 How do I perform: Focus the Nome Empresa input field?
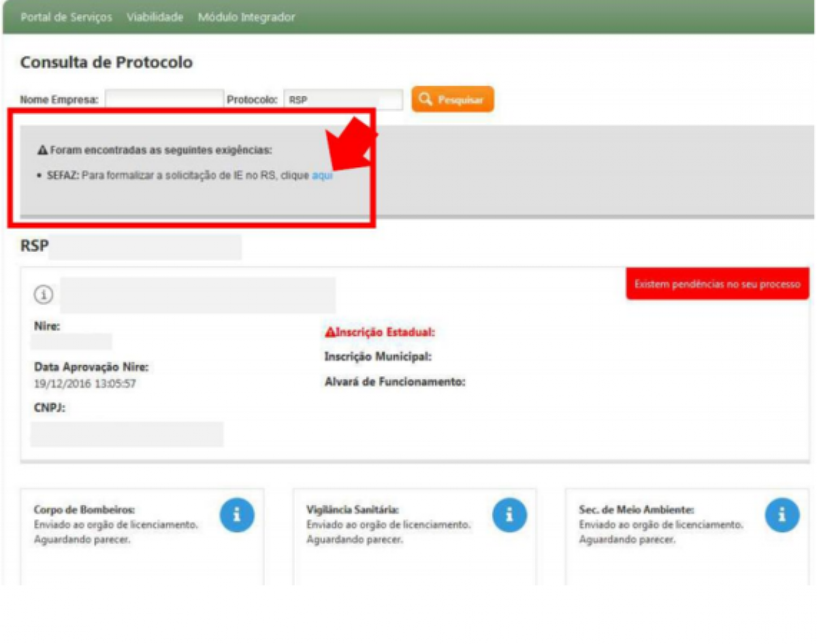[163, 99]
